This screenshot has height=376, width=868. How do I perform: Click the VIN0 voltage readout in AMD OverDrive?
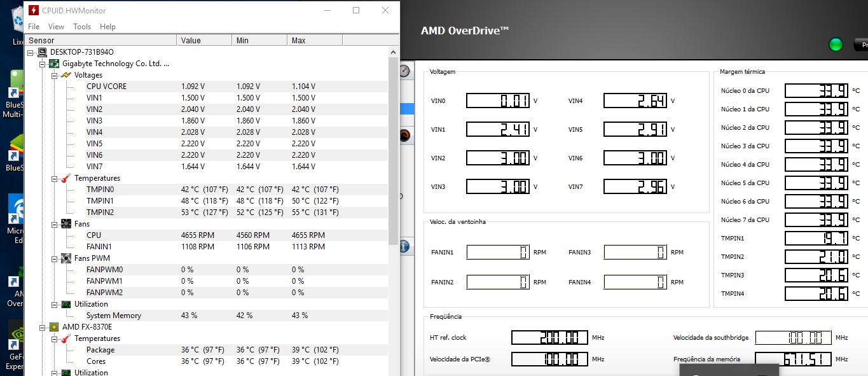pyautogui.click(x=498, y=101)
